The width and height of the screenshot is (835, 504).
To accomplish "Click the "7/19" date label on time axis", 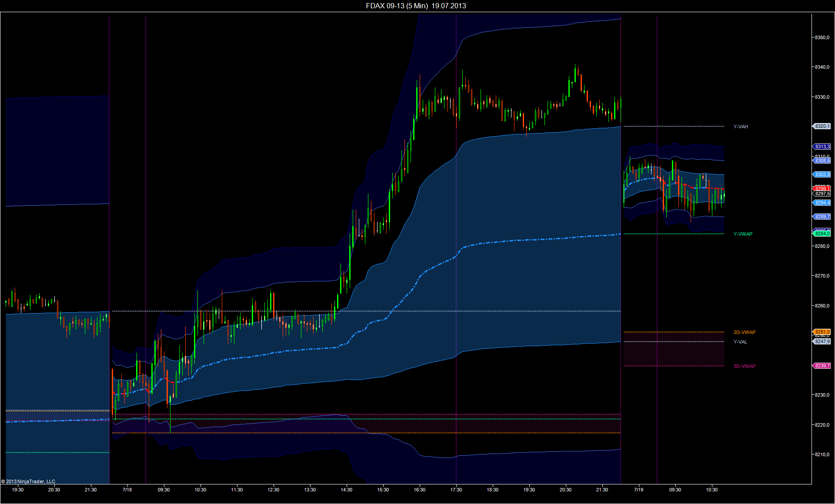I will click(x=638, y=490).
